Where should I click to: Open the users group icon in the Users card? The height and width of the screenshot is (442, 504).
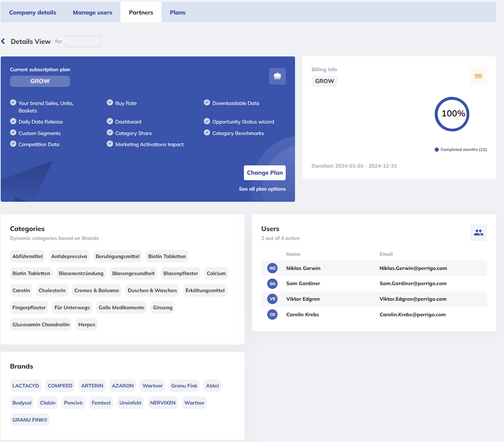coord(478,232)
